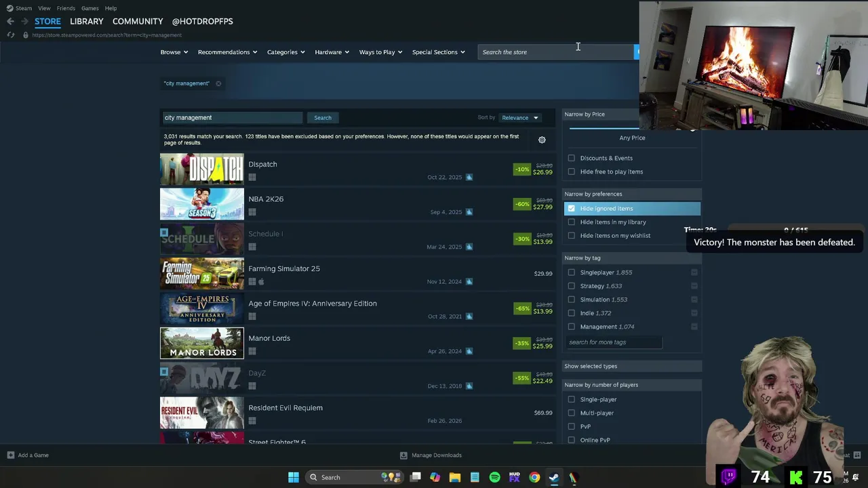Click the ignored marker on Schedule I thumbnail
The image size is (868, 488).
click(x=164, y=232)
